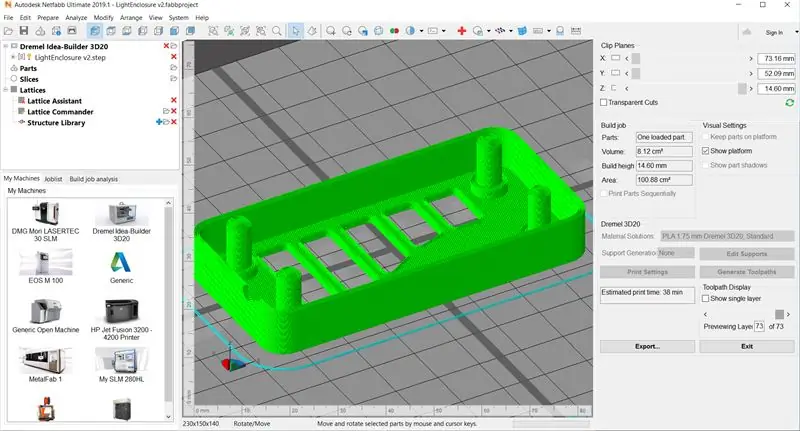The image size is (800, 431).
Task: Choose the Generic Autodesk machine icon
Action: [x=121, y=266]
